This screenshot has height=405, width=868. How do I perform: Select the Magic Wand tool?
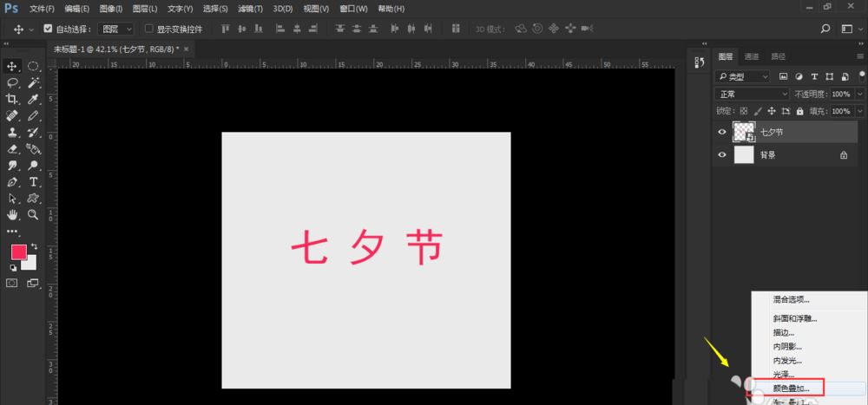coord(33,83)
